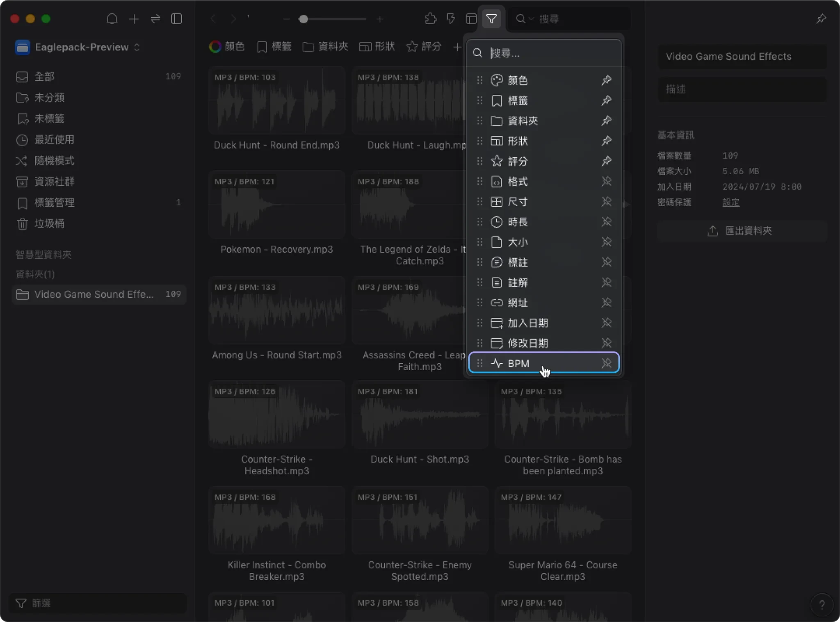Click zoom in plus icon next to slider
Viewport: 840px width, 622px height.
point(380,19)
